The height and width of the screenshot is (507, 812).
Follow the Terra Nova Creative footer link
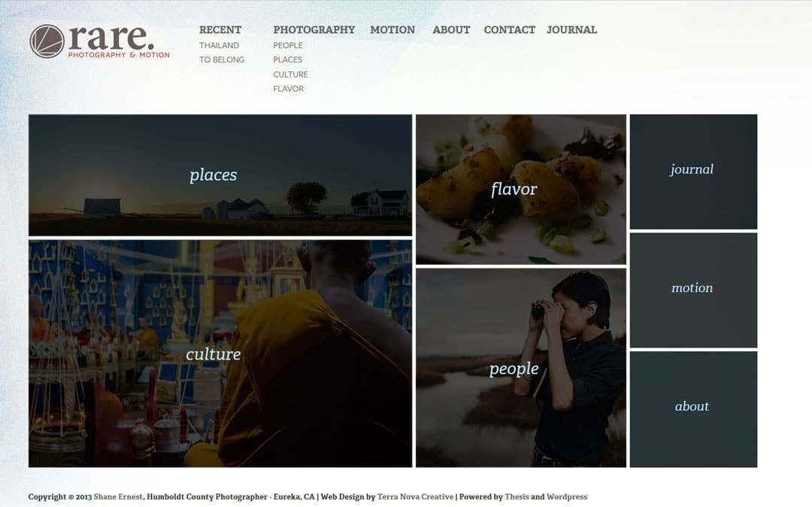click(x=415, y=496)
